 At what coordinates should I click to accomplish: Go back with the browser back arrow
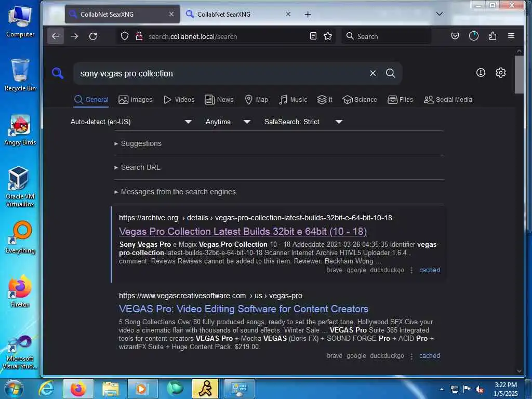tap(56, 36)
